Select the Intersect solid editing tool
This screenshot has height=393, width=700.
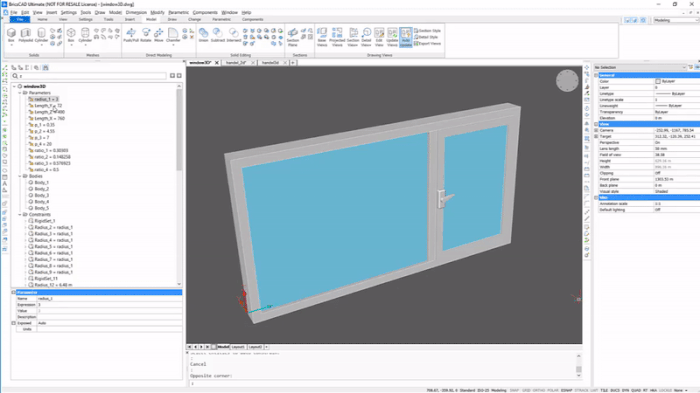[233, 35]
